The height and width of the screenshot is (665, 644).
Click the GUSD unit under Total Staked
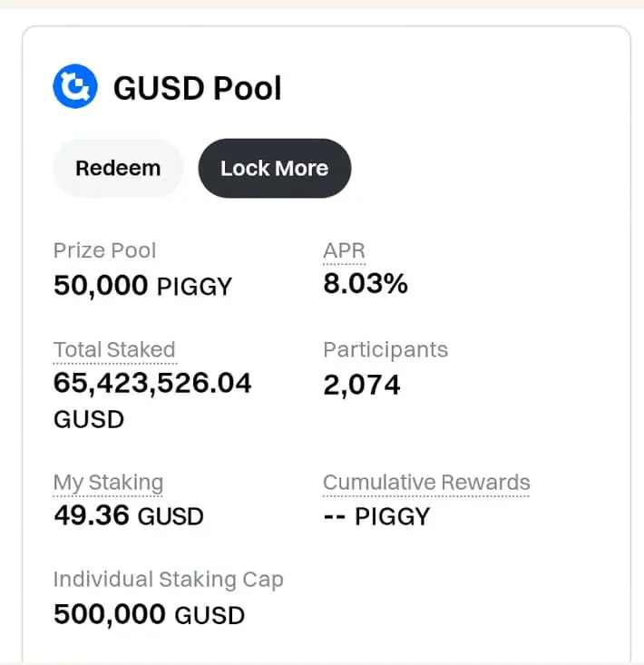[x=89, y=420]
